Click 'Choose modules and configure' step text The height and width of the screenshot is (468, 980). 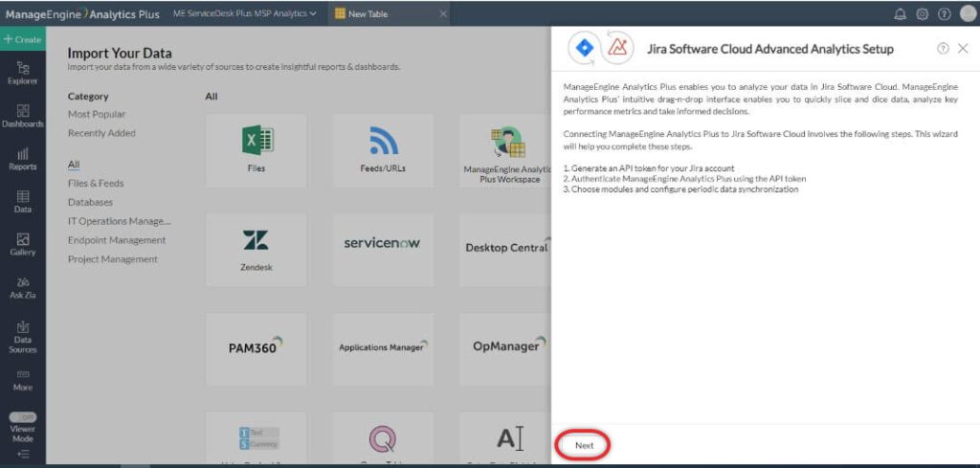coord(680,189)
